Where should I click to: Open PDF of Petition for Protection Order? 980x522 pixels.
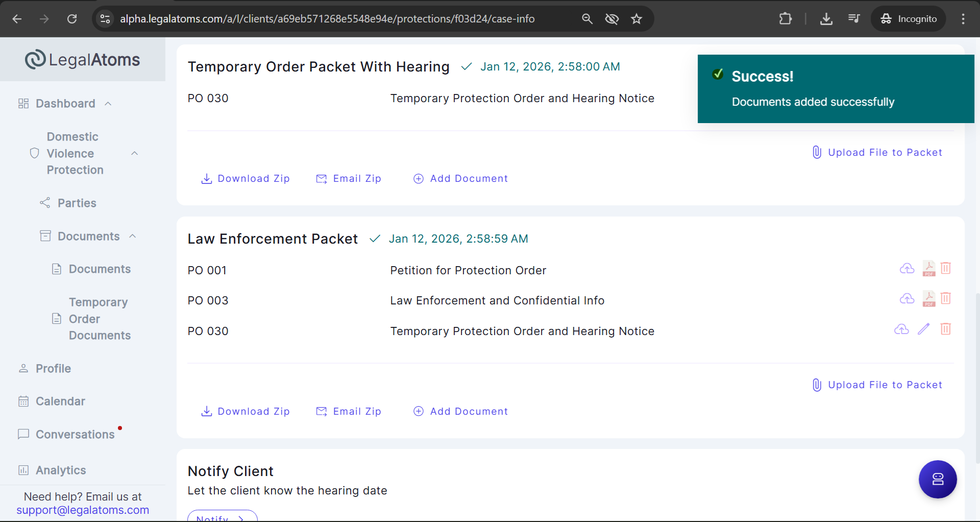(x=928, y=268)
